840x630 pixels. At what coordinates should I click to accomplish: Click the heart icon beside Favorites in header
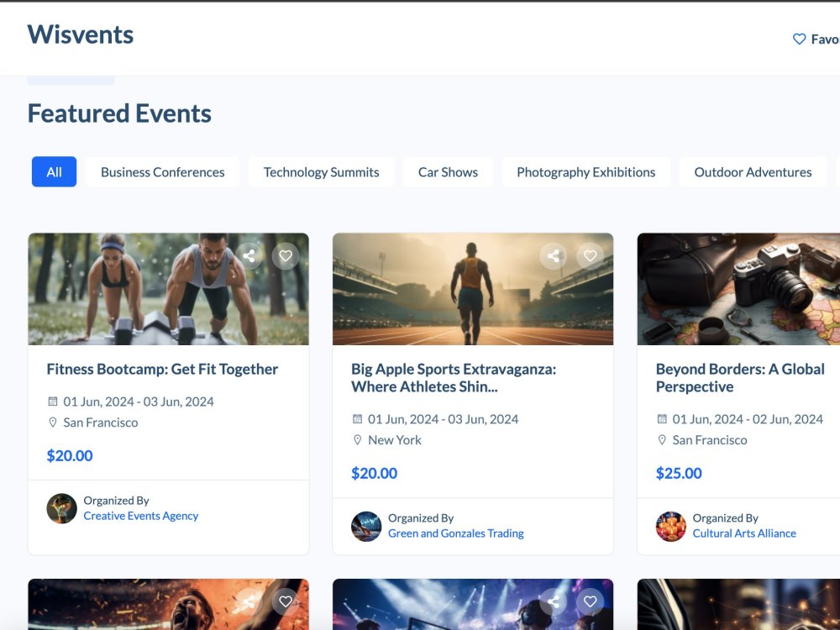tap(800, 39)
